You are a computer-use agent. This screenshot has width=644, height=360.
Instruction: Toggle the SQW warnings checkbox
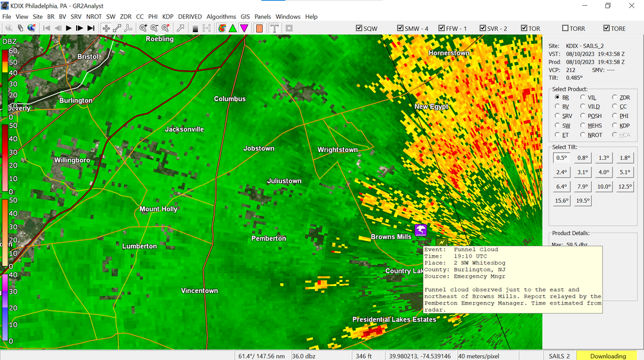(x=359, y=28)
